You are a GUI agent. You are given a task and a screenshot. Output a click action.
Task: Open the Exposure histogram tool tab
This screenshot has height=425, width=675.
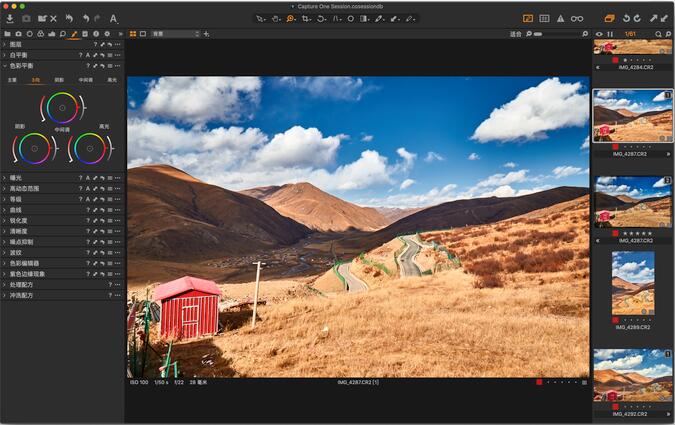point(52,34)
